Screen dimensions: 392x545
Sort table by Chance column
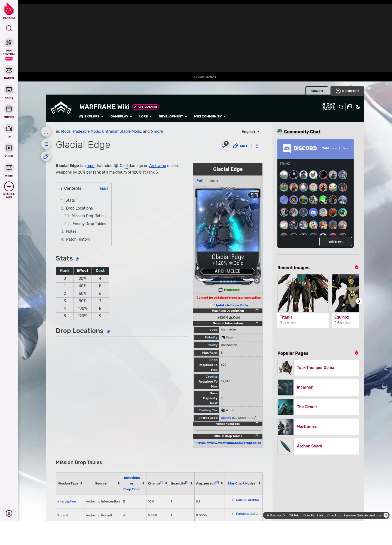(x=166, y=483)
